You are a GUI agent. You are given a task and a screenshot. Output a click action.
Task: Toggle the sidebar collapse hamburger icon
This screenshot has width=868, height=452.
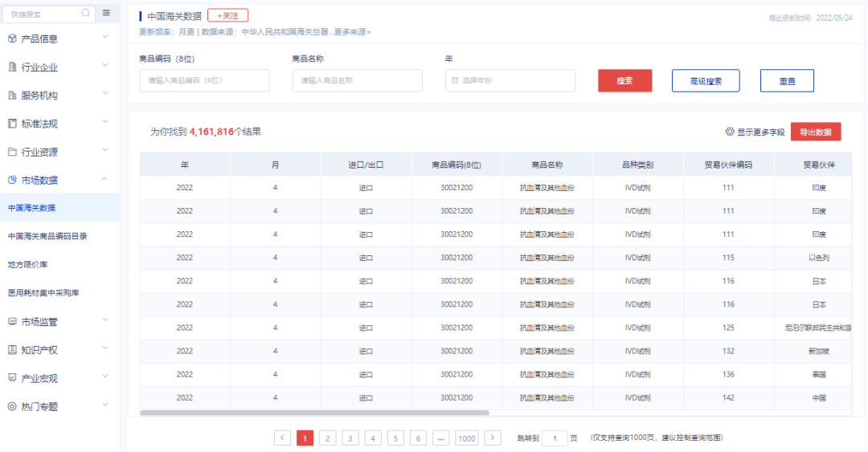(x=106, y=14)
